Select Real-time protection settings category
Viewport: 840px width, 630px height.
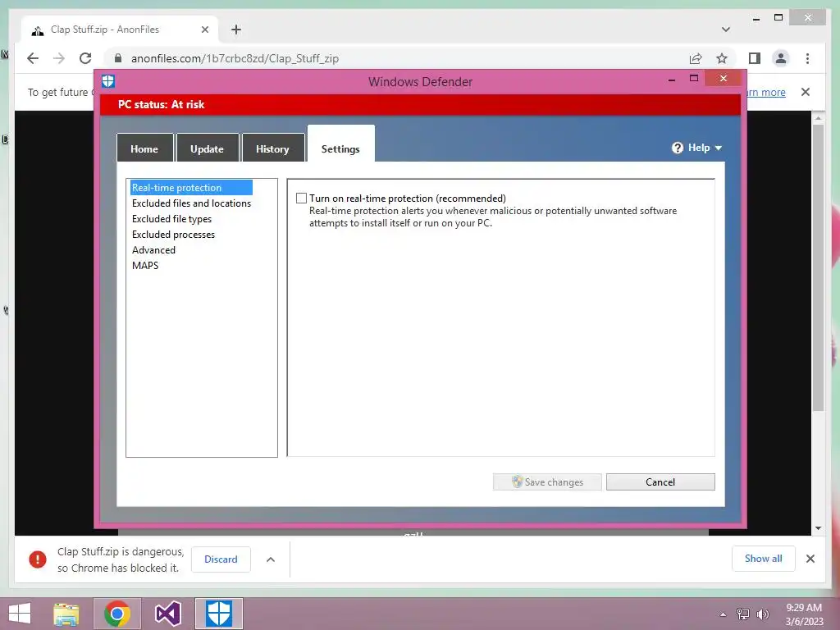tap(191, 188)
